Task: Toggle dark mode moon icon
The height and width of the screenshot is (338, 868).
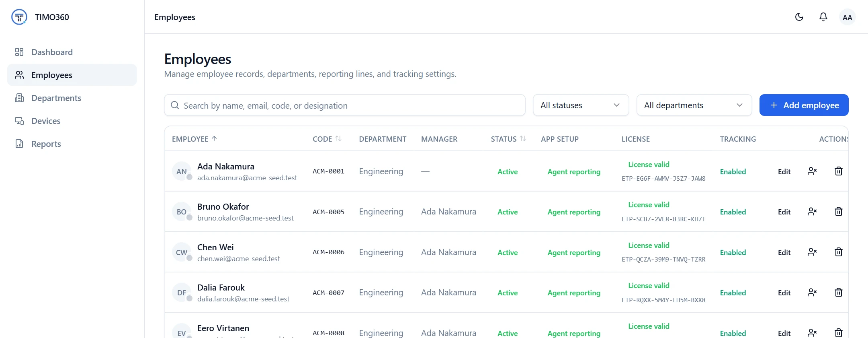Action: pyautogui.click(x=799, y=17)
